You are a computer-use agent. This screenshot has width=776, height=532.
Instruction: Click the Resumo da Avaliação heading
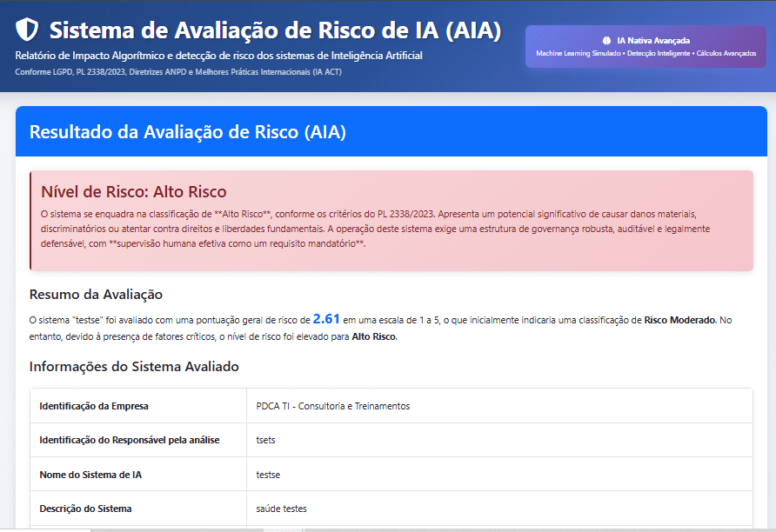[x=96, y=295]
